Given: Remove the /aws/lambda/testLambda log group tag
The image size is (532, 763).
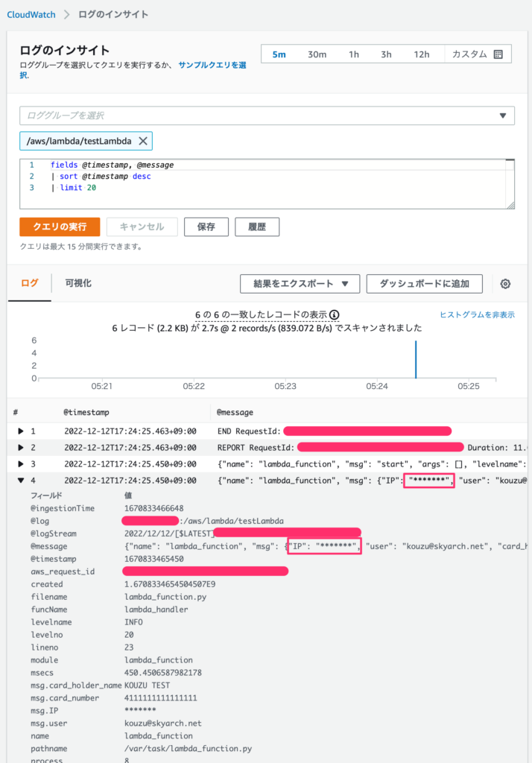Looking at the screenshot, I should [143, 141].
